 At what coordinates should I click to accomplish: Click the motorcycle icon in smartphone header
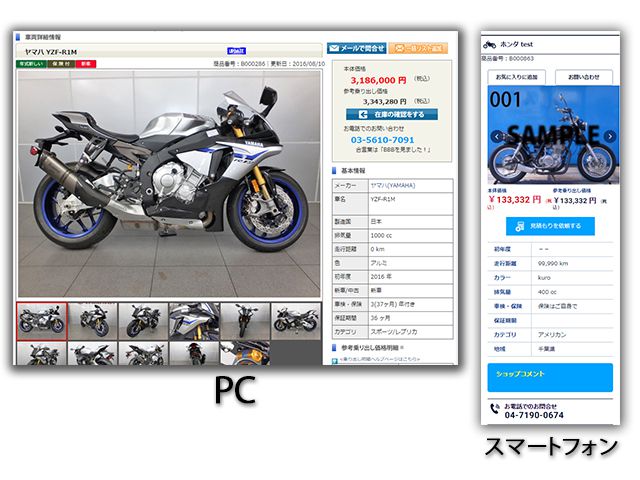tap(489, 44)
